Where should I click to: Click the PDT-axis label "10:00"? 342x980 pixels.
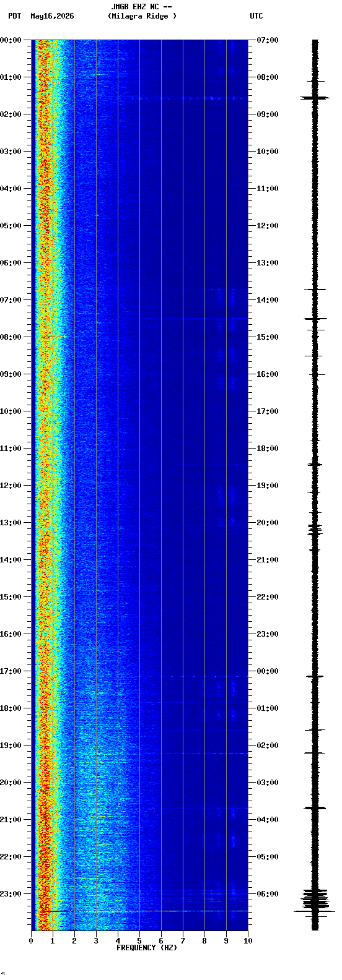click(x=11, y=411)
